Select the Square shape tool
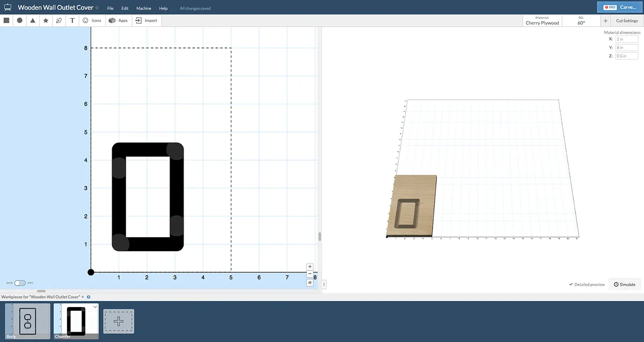This screenshot has width=644, height=342. tap(6, 20)
